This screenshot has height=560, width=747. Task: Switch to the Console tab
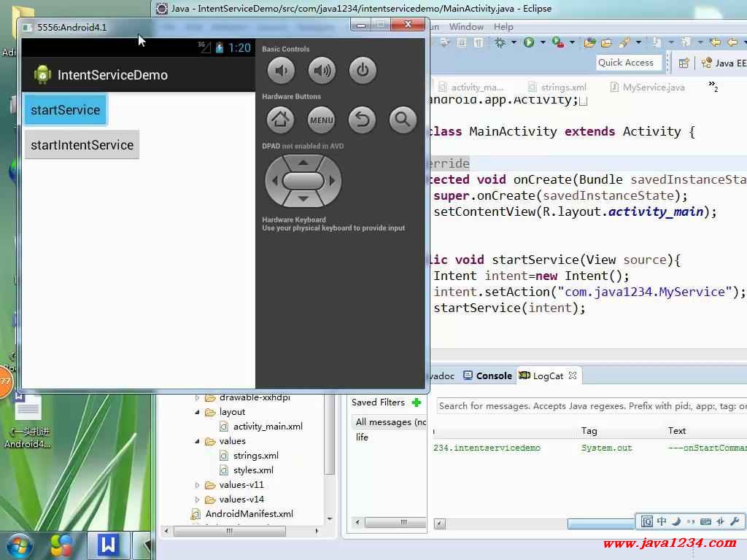488,376
